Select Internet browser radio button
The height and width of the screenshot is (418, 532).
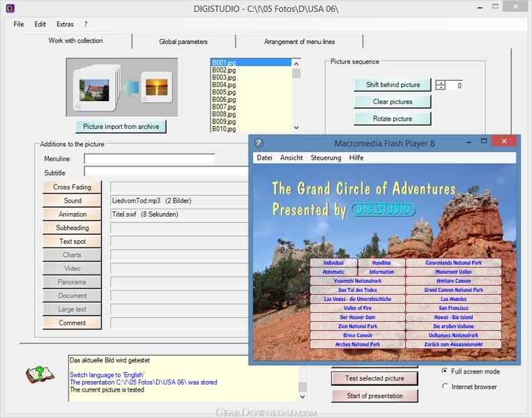444,387
